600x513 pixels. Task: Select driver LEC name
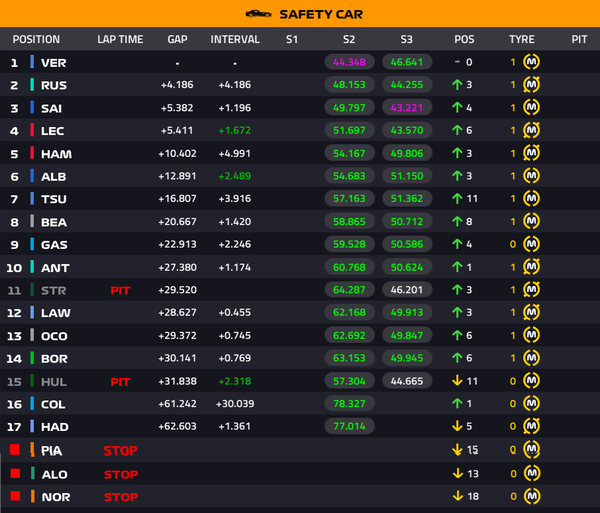coord(52,131)
